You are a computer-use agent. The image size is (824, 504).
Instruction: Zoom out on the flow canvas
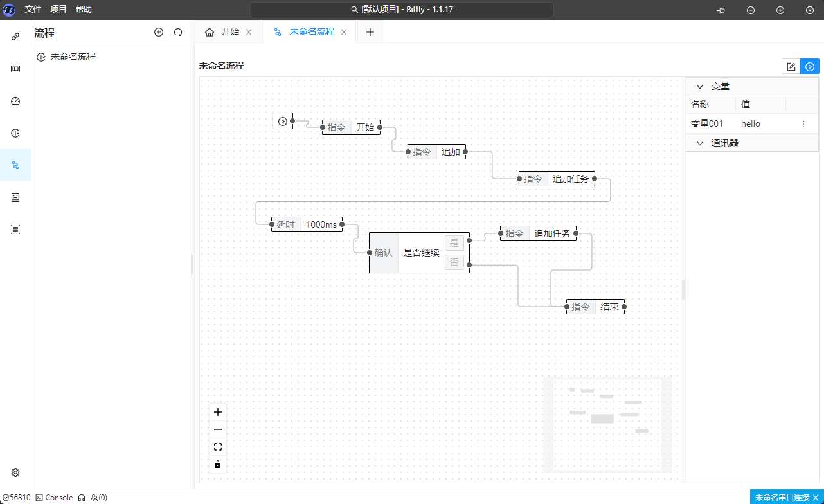click(218, 429)
